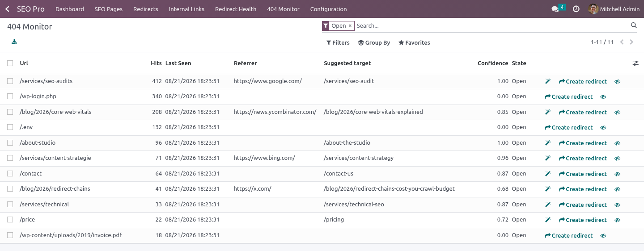644x251 pixels.
Task: Ignore /price via eye-slash icon
Action: coord(618,220)
